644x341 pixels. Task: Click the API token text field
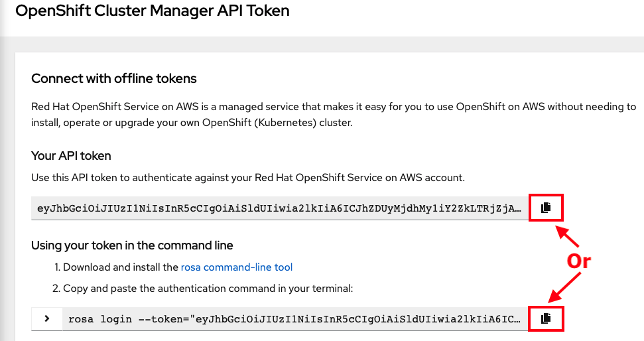coord(279,208)
